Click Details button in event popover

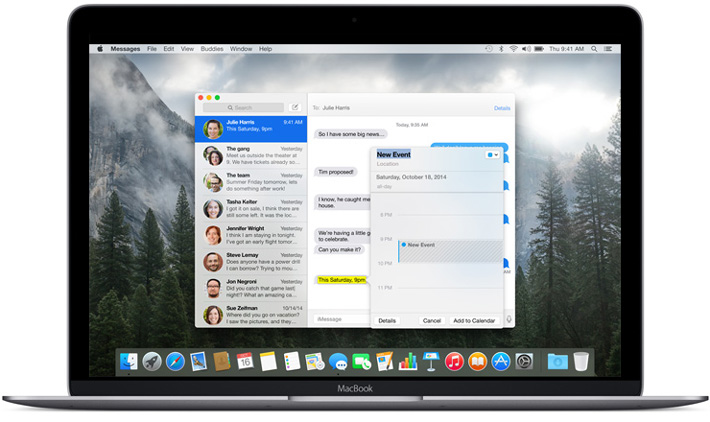click(387, 321)
